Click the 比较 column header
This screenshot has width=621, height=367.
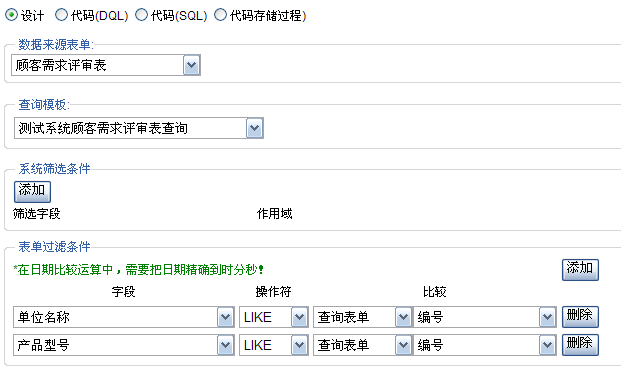(435, 292)
